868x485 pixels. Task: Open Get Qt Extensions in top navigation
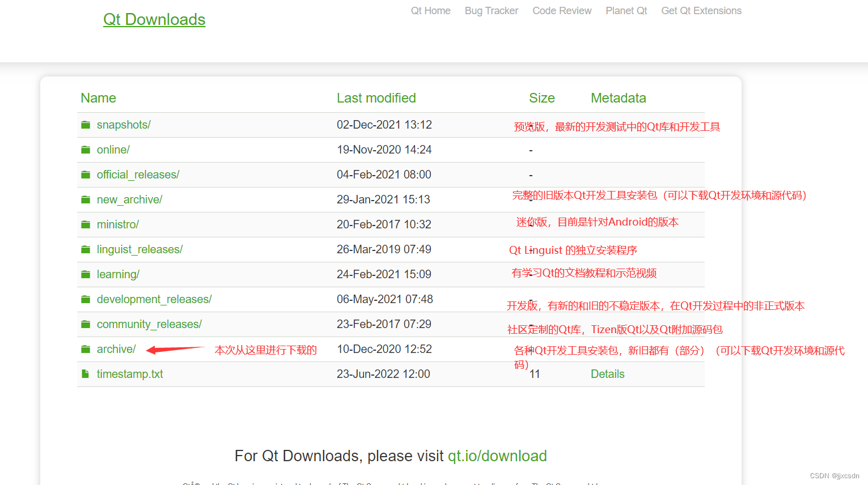[x=701, y=11]
